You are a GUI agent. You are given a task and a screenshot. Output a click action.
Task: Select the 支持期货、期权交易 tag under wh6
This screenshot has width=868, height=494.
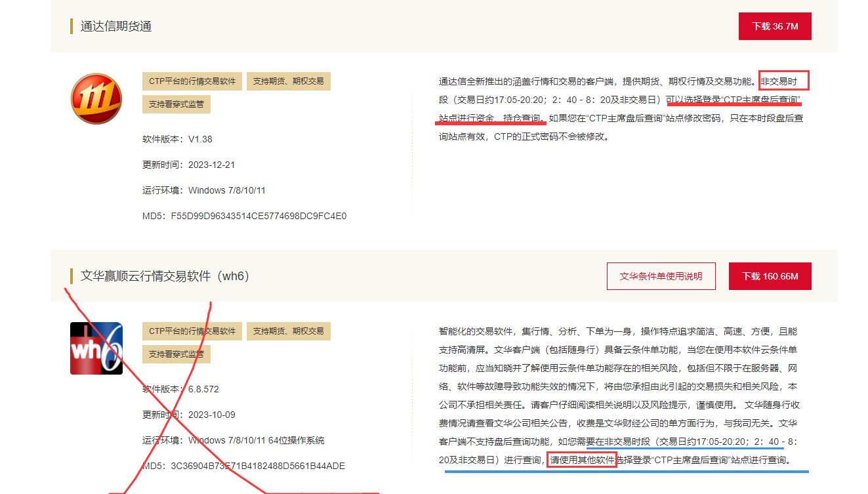289,331
